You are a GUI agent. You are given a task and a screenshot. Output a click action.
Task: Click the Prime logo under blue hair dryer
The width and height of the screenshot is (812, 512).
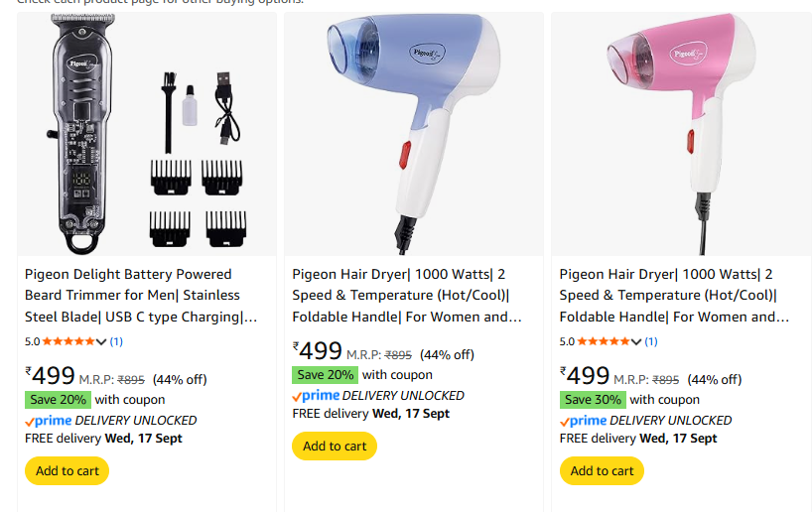316,396
